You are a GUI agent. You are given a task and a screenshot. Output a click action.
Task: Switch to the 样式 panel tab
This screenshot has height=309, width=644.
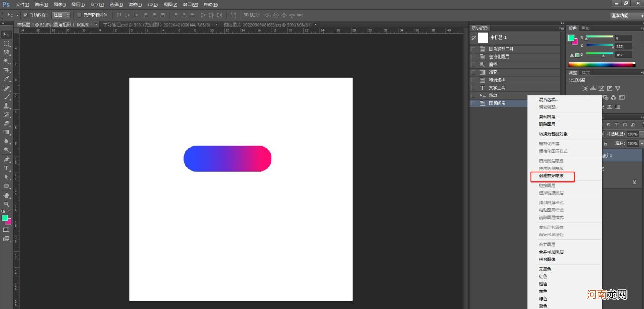(585, 73)
